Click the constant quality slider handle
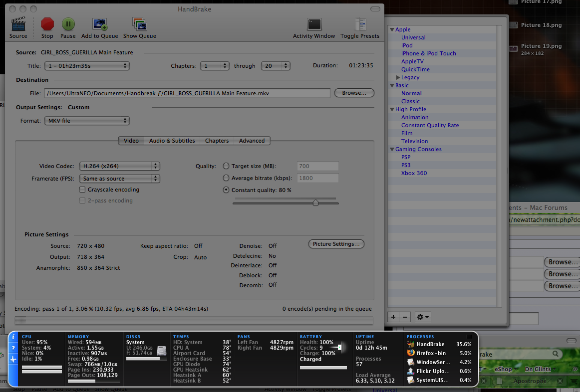580x392 pixels. pyautogui.click(x=315, y=202)
